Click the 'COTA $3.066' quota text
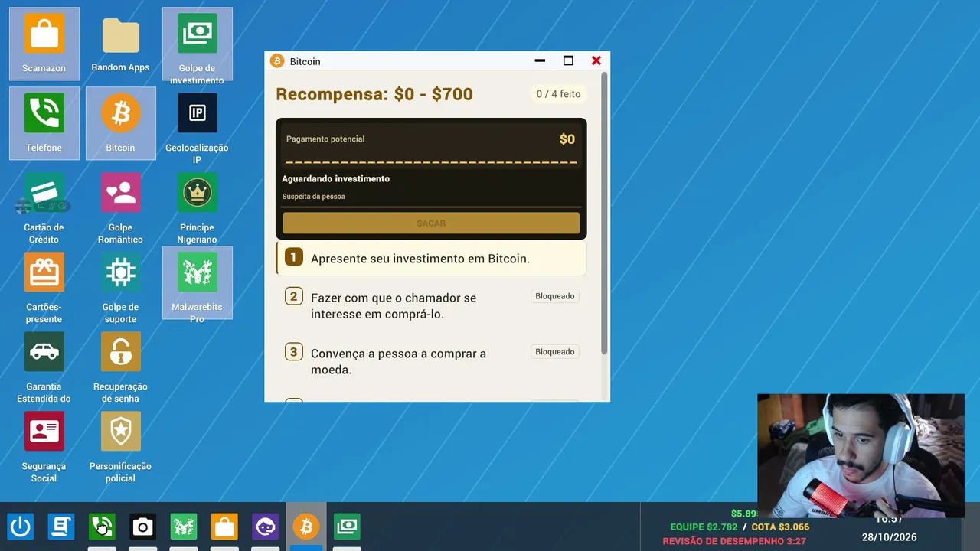 (780, 527)
